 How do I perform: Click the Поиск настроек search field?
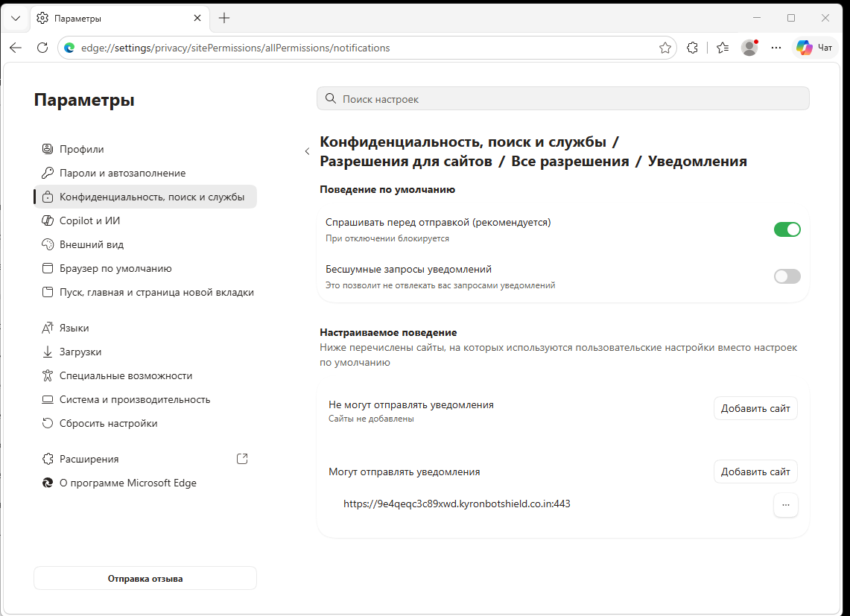click(562, 98)
